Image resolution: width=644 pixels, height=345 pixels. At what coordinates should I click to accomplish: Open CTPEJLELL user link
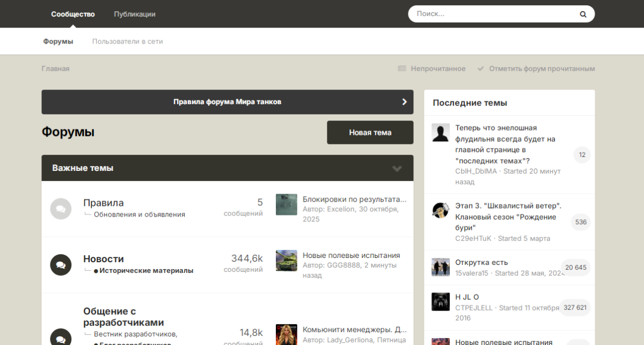tap(474, 307)
